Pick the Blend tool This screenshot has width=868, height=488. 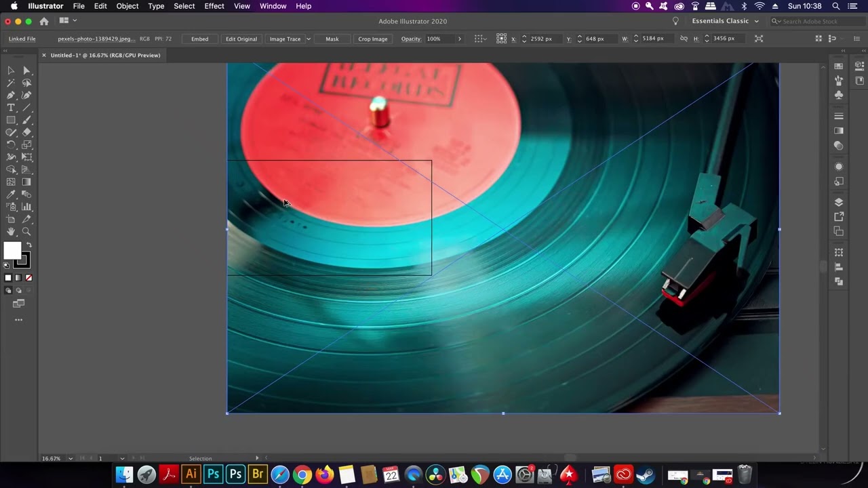point(26,195)
